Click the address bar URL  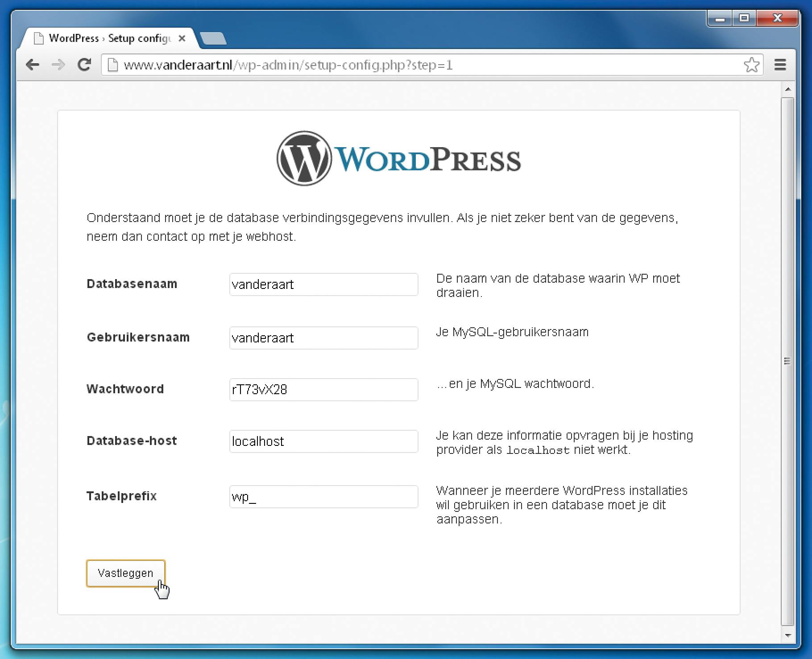288,65
